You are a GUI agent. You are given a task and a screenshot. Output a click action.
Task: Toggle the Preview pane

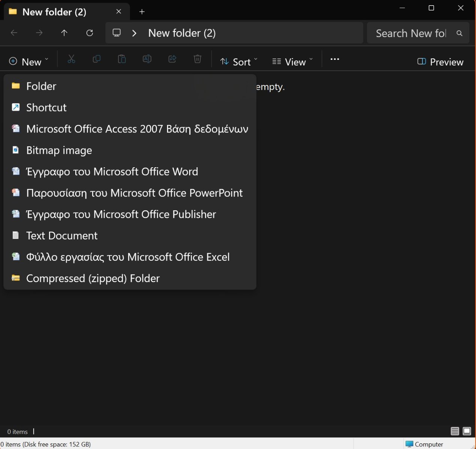pyautogui.click(x=440, y=62)
